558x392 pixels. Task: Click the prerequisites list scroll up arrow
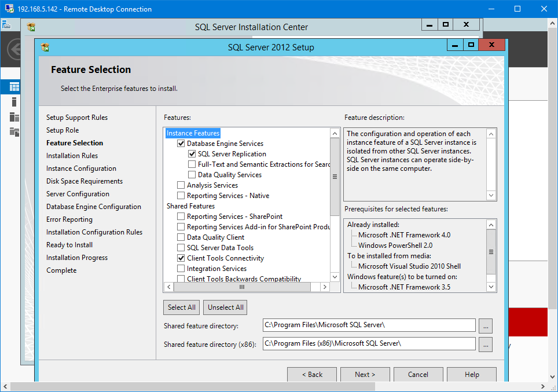(x=491, y=225)
